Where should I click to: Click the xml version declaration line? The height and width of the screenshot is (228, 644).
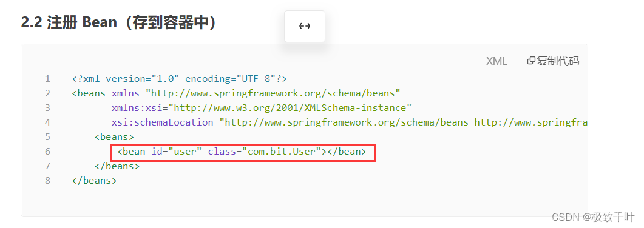click(180, 79)
